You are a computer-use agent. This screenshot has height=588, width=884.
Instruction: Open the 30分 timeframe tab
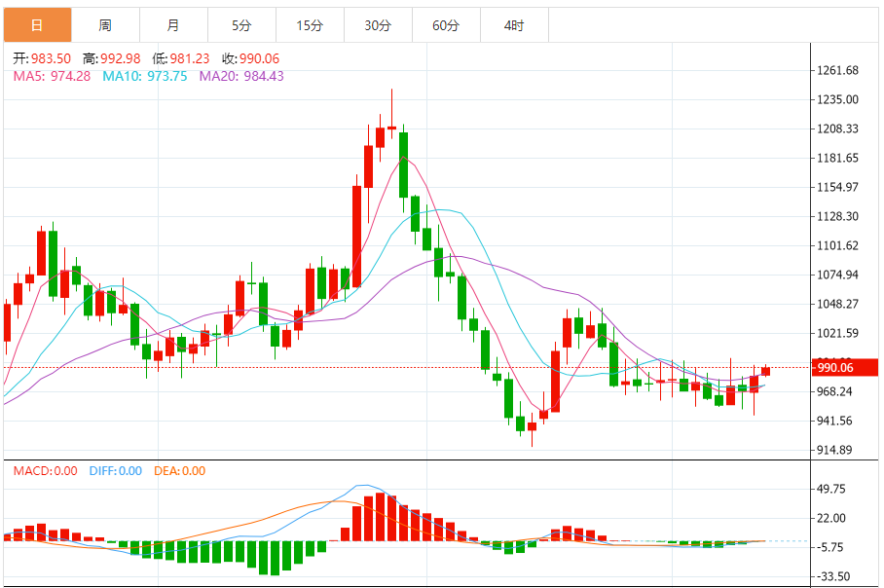coord(379,25)
